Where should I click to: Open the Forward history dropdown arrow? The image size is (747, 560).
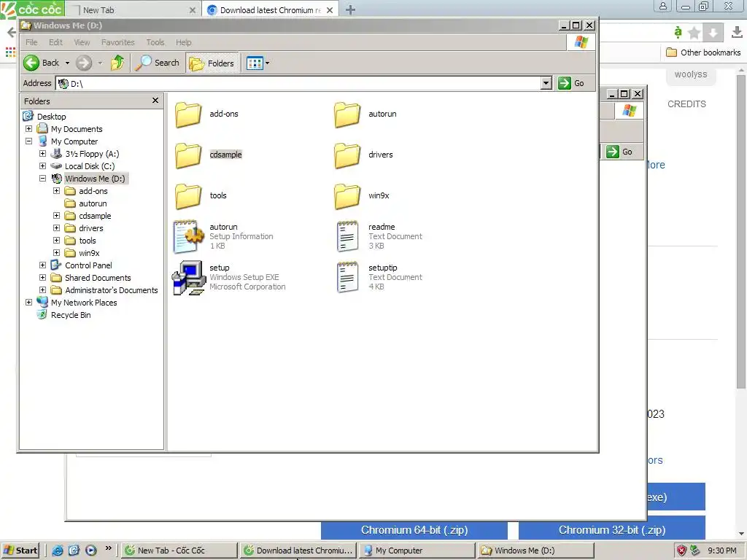click(100, 63)
